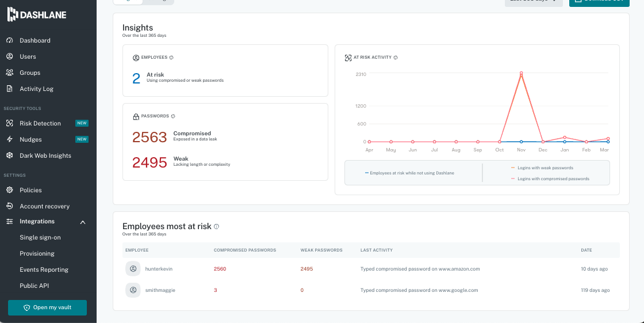Click the Users icon in sidebar

(x=10, y=56)
